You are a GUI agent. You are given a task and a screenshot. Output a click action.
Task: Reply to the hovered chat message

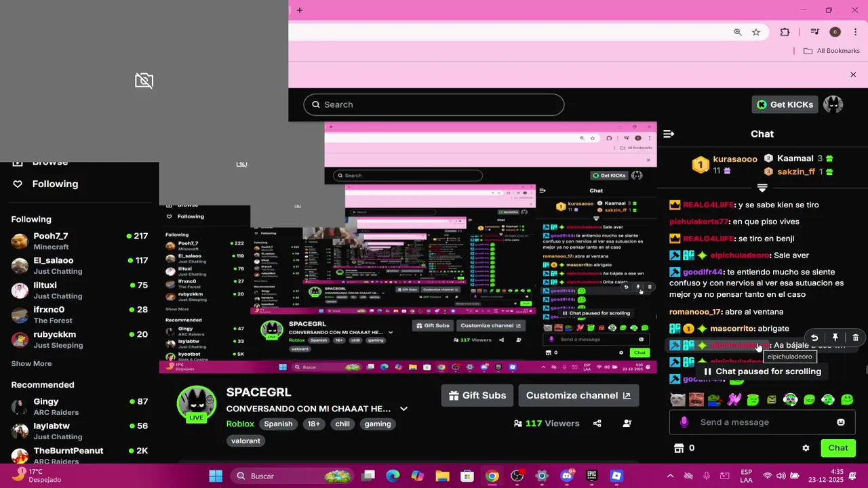[814, 338]
